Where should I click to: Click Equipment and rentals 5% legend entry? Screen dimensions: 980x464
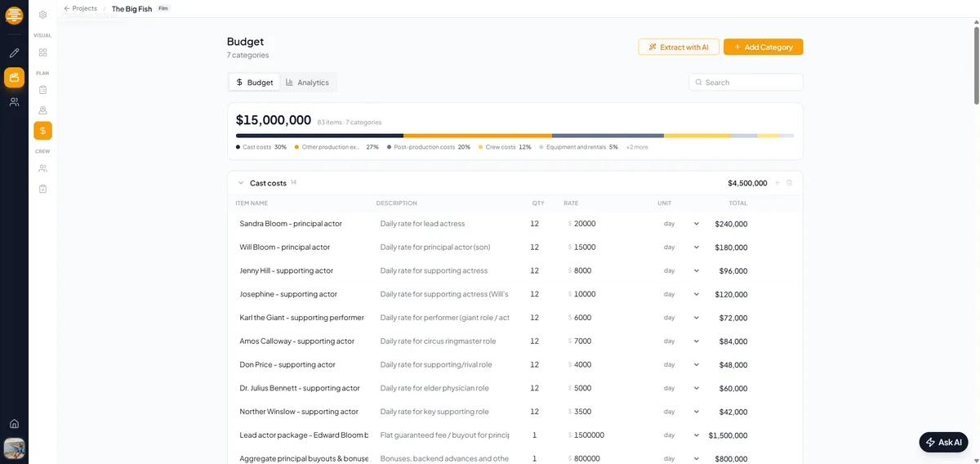[579, 147]
